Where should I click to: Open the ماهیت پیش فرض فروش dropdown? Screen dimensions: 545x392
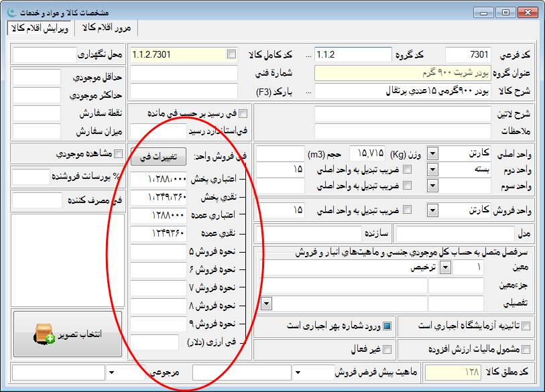297,371
